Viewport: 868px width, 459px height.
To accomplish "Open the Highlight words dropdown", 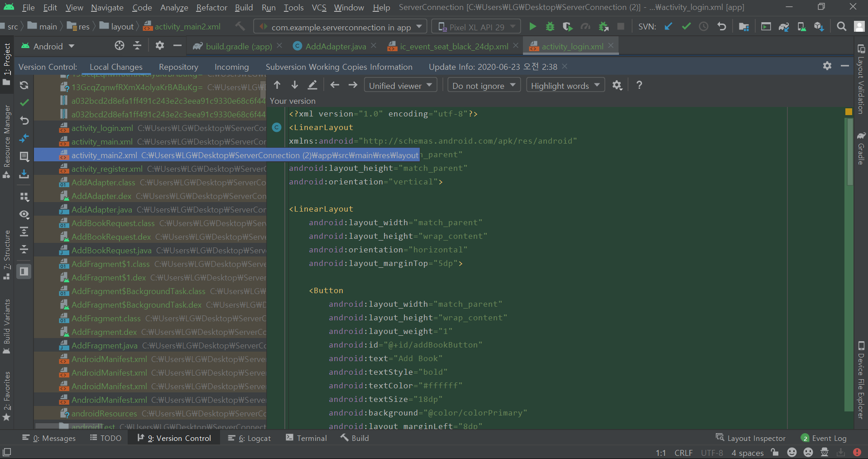I will point(565,85).
